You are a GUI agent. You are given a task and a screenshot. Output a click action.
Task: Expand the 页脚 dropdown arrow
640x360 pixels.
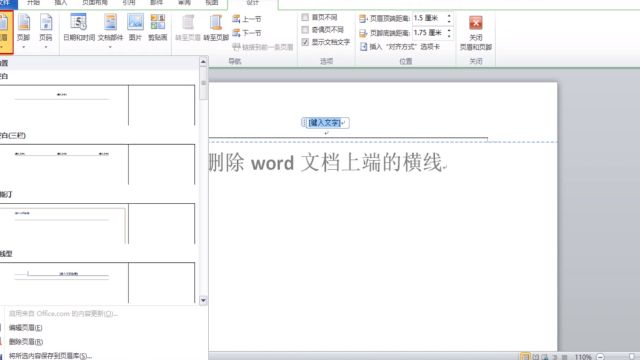click(x=24, y=47)
